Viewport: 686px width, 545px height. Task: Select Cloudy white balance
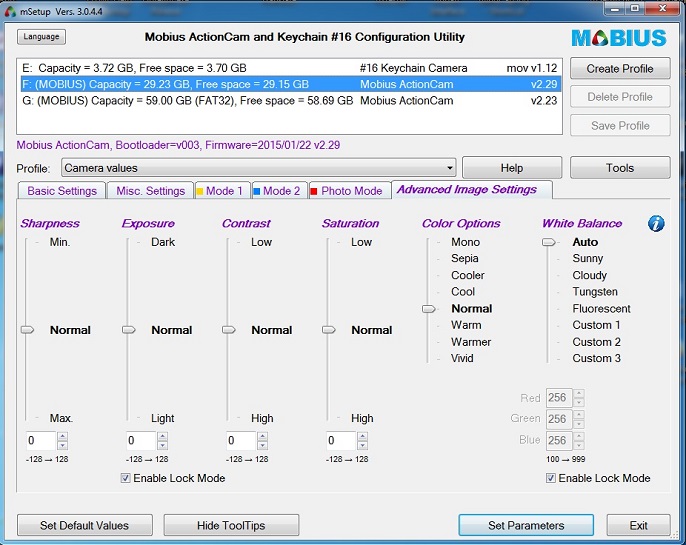(589, 275)
